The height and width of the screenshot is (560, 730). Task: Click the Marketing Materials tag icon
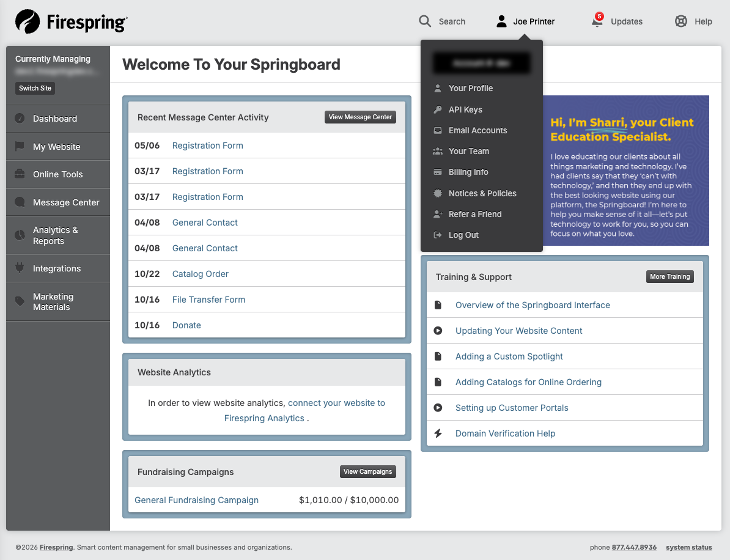click(x=20, y=301)
